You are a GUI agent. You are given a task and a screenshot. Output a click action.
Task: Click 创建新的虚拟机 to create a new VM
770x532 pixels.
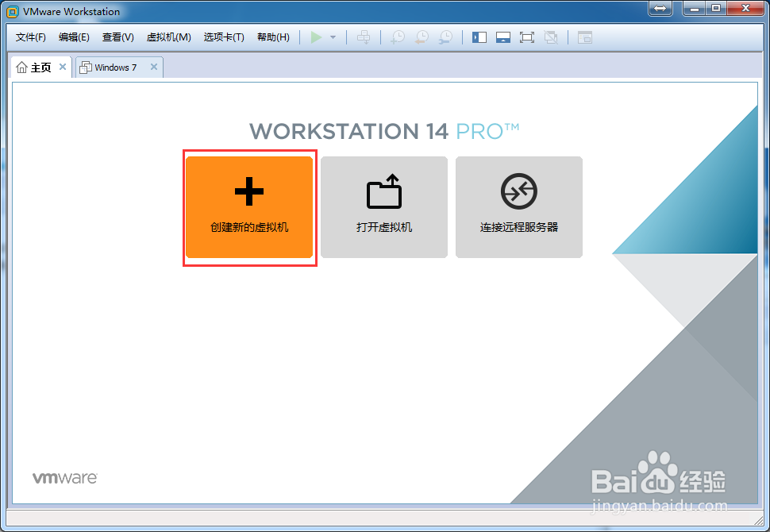coord(249,207)
